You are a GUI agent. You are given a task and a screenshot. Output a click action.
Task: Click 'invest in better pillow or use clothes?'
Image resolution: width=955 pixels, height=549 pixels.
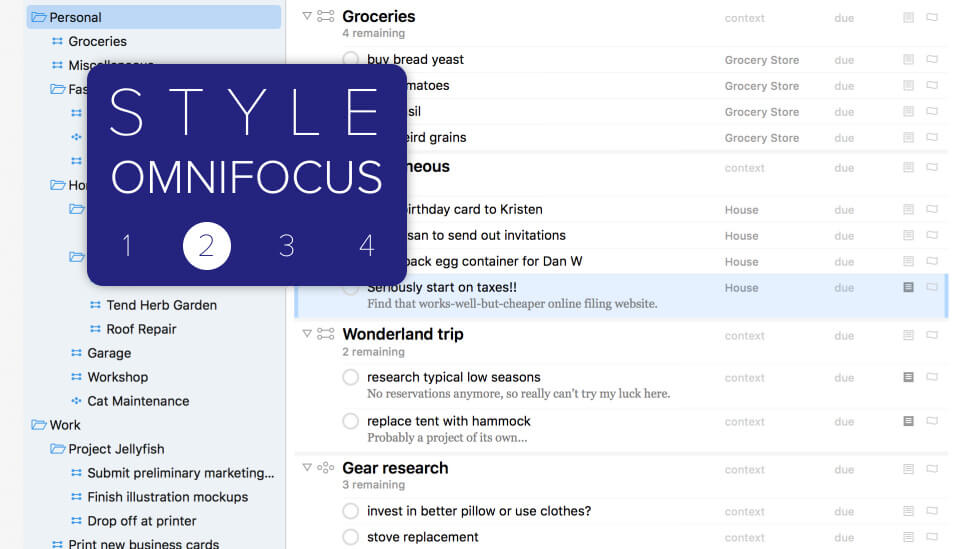(x=479, y=511)
